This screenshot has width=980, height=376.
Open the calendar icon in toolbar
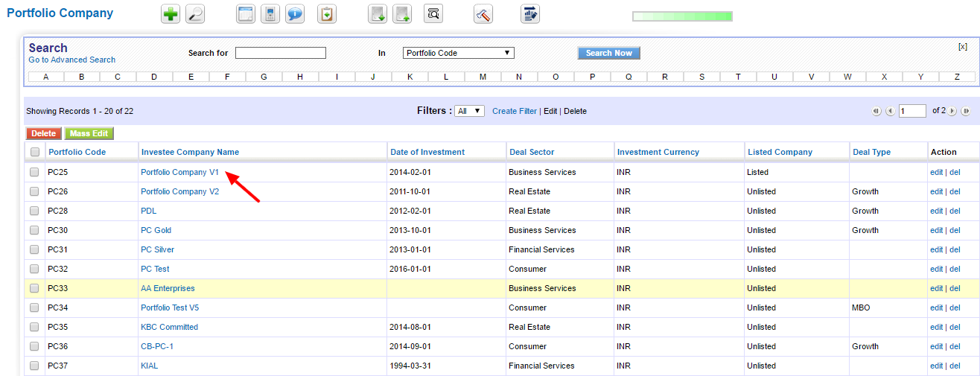246,14
